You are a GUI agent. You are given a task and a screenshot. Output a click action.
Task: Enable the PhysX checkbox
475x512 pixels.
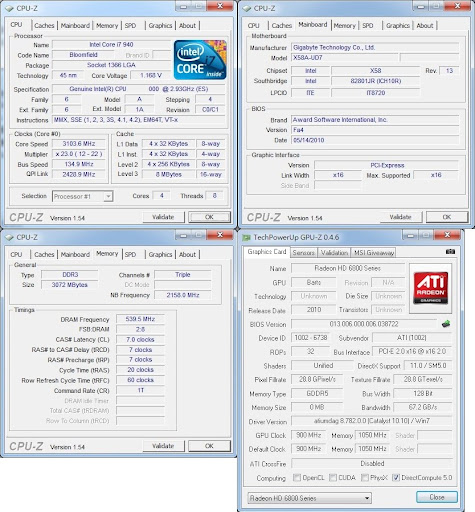pyautogui.click(x=365, y=477)
